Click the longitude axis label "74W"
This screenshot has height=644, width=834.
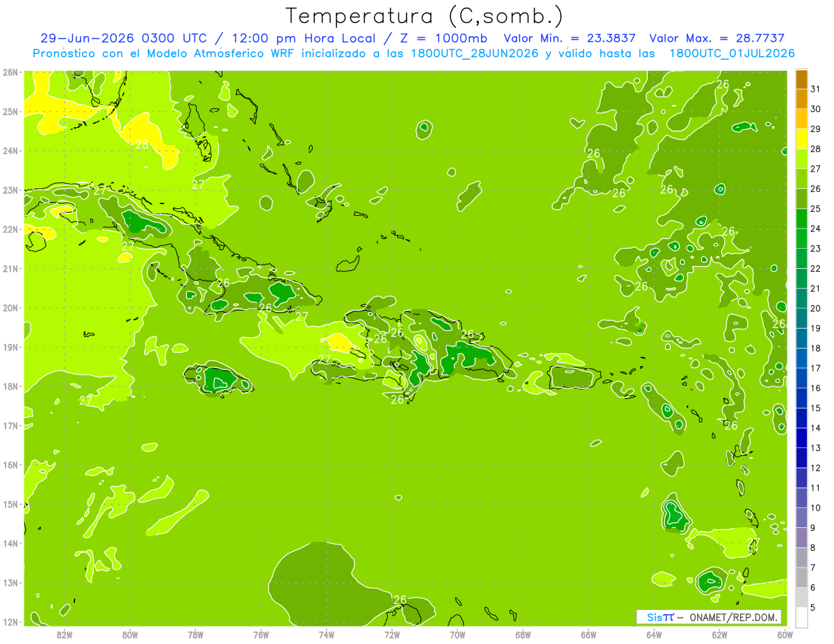pos(327,634)
